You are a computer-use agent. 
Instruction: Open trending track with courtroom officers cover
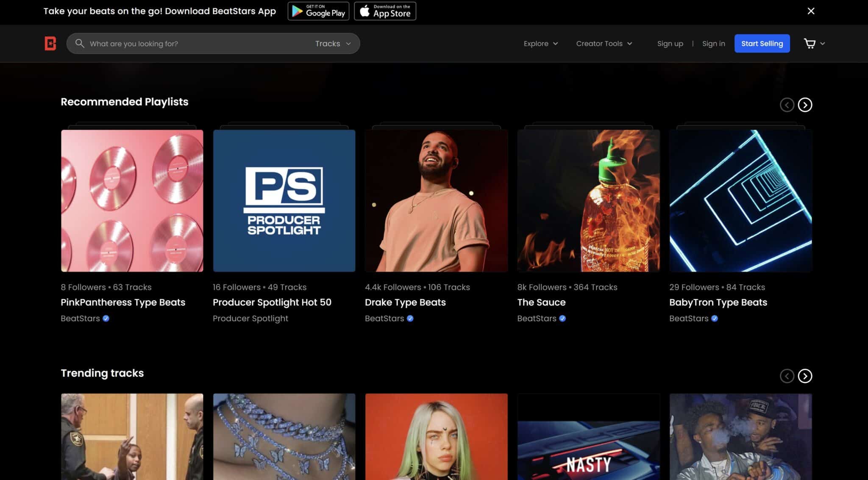(x=132, y=437)
